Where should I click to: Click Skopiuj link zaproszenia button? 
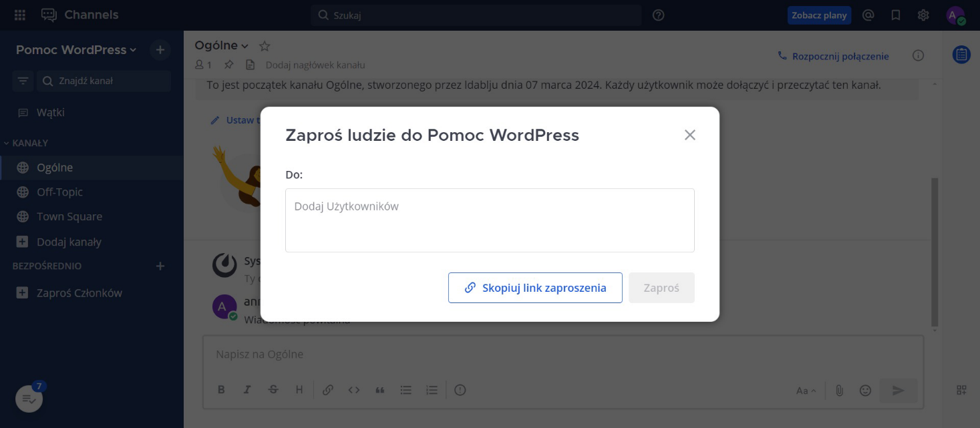535,288
